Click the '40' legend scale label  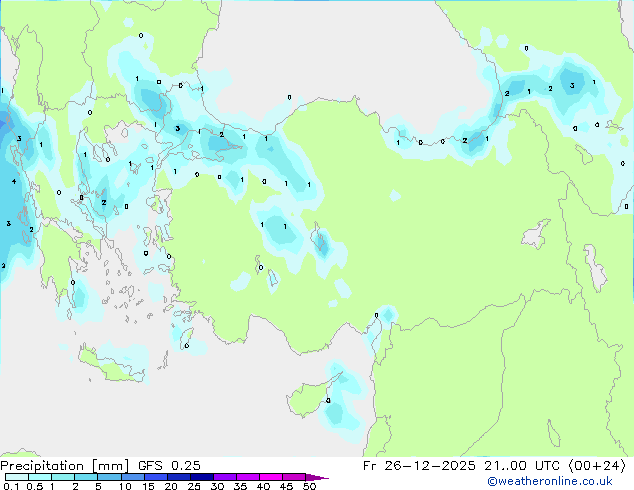[263, 486]
